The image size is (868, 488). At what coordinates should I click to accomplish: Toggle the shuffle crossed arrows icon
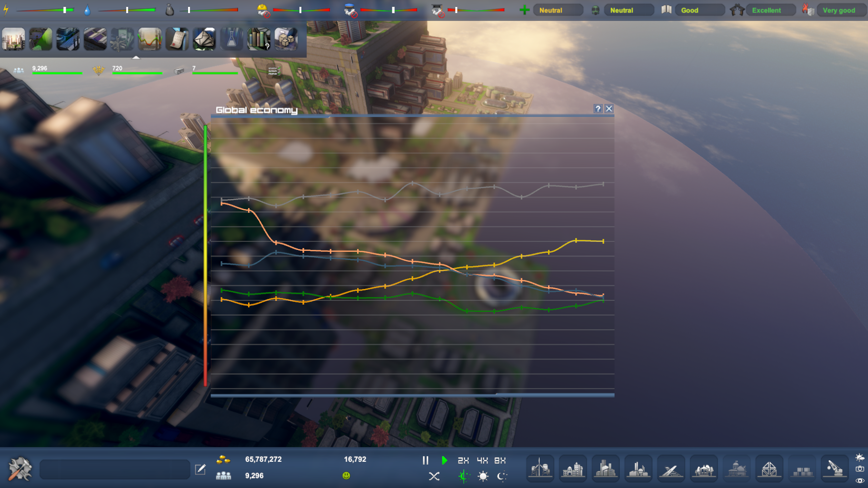(434, 476)
